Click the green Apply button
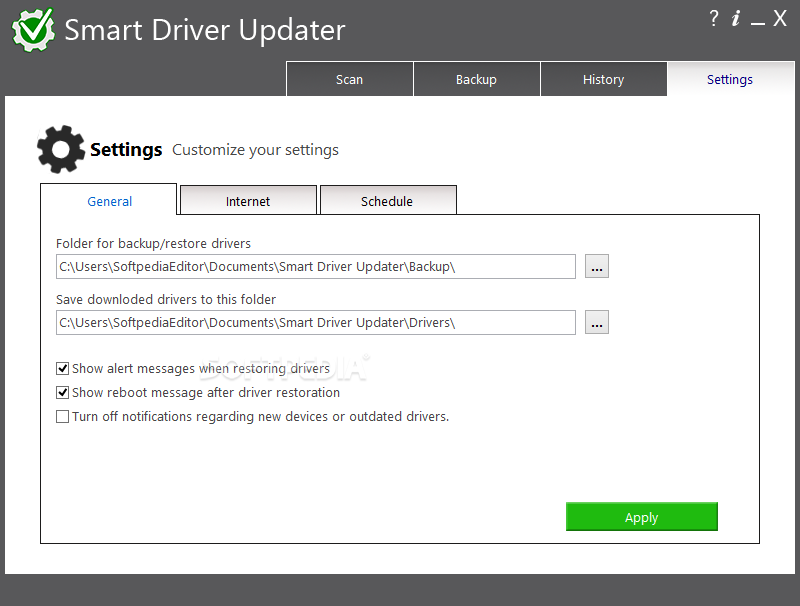The height and width of the screenshot is (606, 800). pos(642,517)
